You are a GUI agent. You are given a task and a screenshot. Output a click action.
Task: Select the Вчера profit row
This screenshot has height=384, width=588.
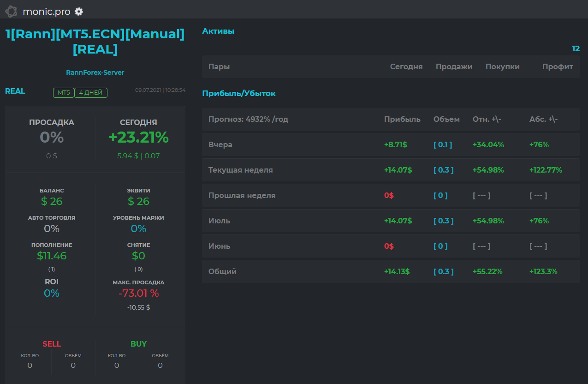point(391,144)
